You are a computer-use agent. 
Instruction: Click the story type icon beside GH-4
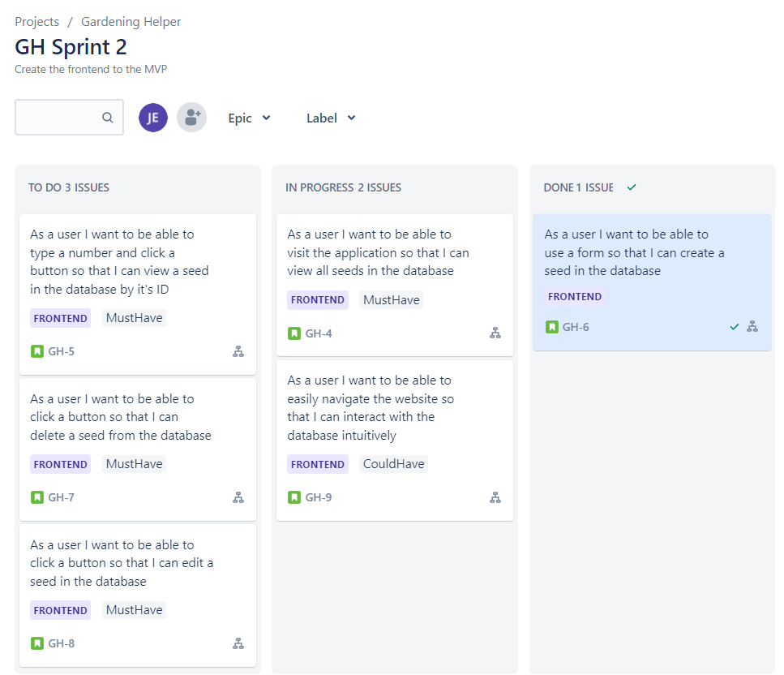294,333
